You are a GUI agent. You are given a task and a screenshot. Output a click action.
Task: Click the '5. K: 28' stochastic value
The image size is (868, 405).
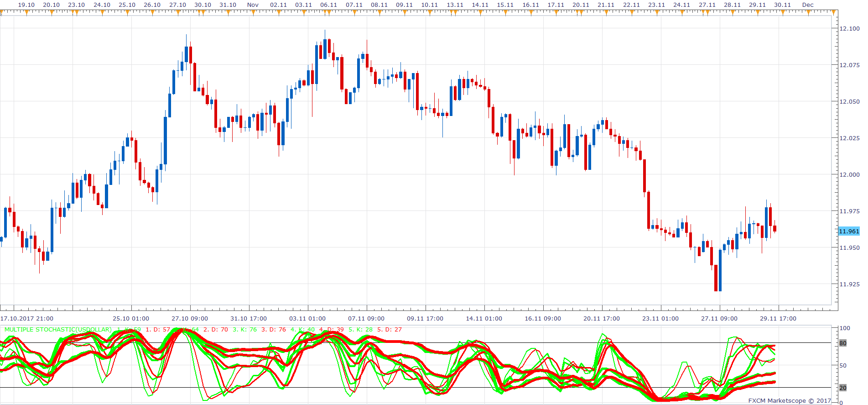[361, 330]
